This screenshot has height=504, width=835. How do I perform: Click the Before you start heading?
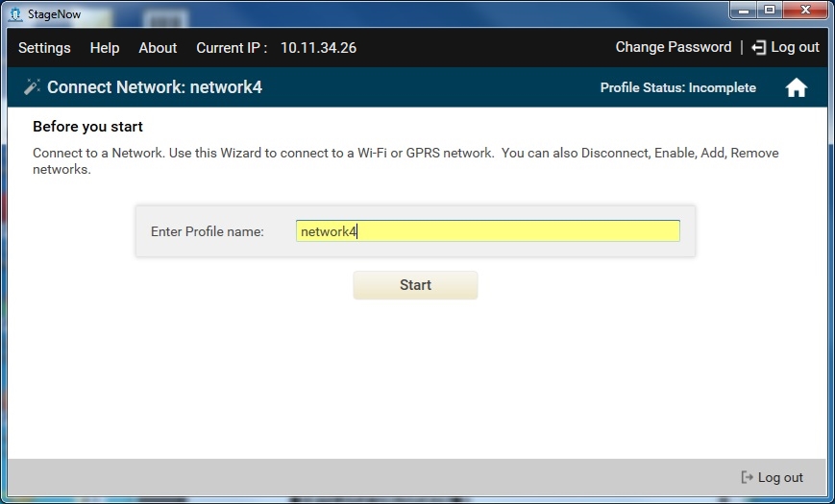(87, 127)
